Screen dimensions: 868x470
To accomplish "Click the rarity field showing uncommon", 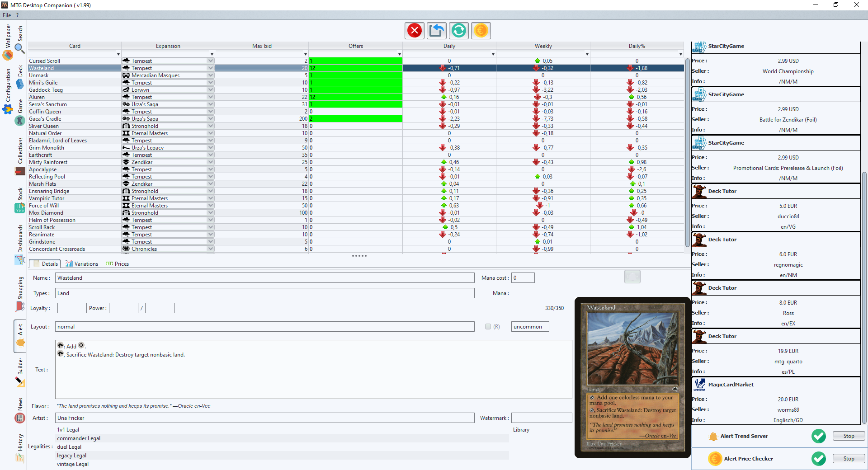I will tap(530, 327).
